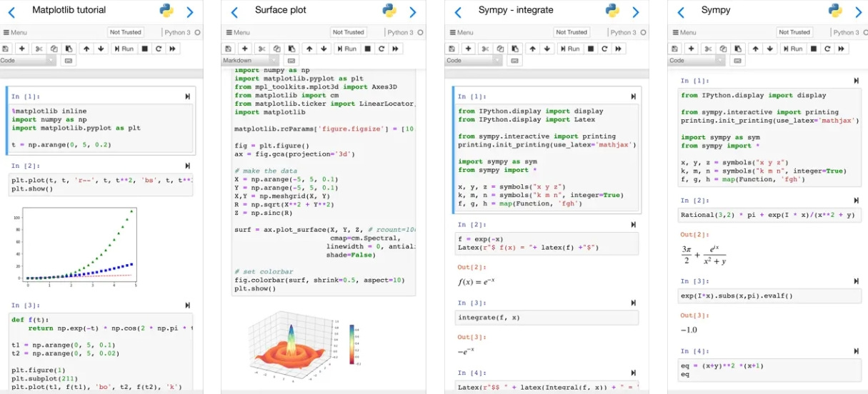Screen dimensions: 868x394
Task: Move cell up in Matplotlib tutorial toolbar
Action: click(x=86, y=49)
